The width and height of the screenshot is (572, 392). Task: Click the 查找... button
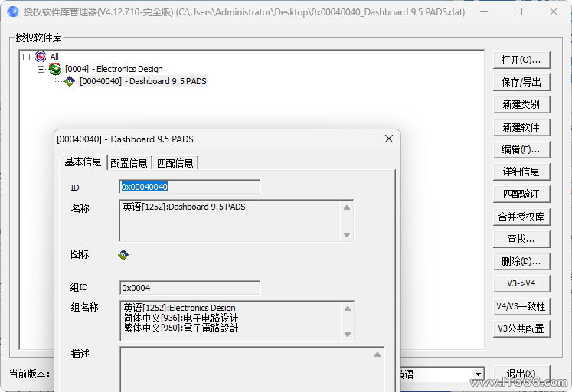[521, 239]
